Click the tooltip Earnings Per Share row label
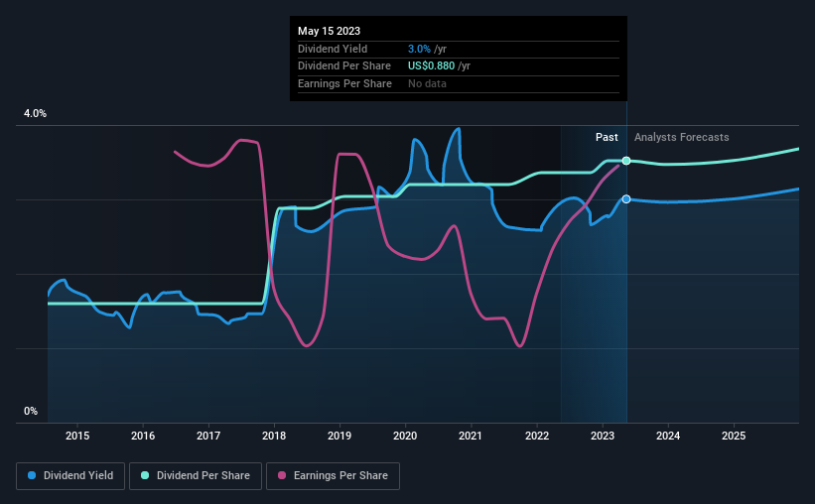Screen dimensions: 815x504 point(344,83)
